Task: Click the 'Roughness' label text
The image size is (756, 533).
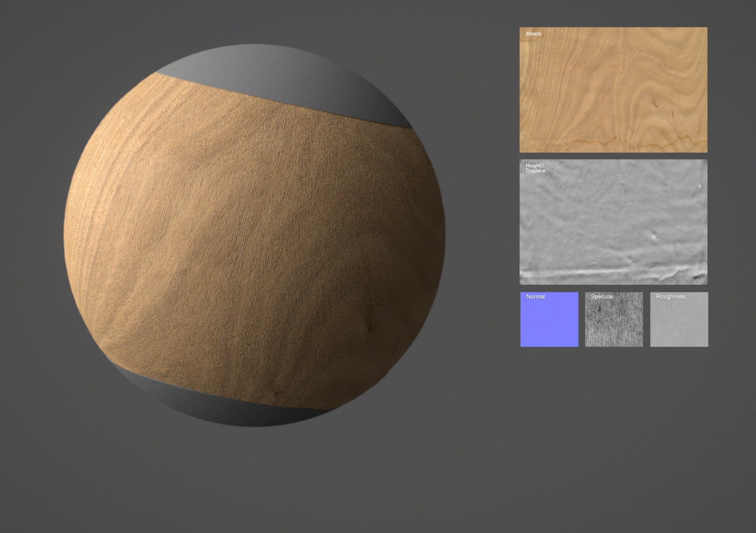Action: [x=671, y=297]
